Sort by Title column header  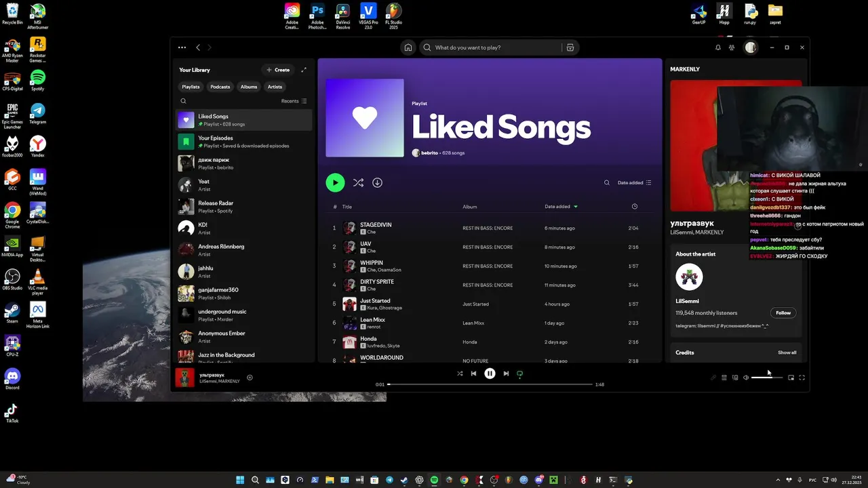tap(347, 207)
